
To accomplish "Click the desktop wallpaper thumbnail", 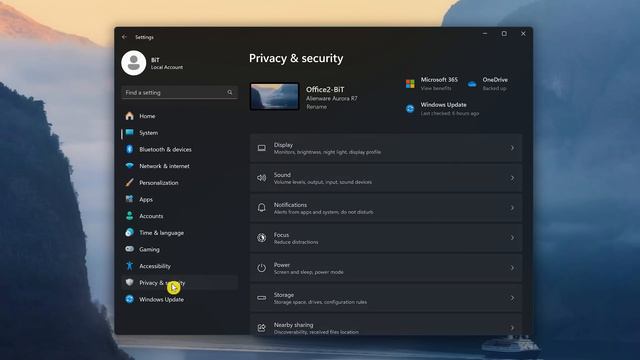I will pyautogui.click(x=274, y=96).
